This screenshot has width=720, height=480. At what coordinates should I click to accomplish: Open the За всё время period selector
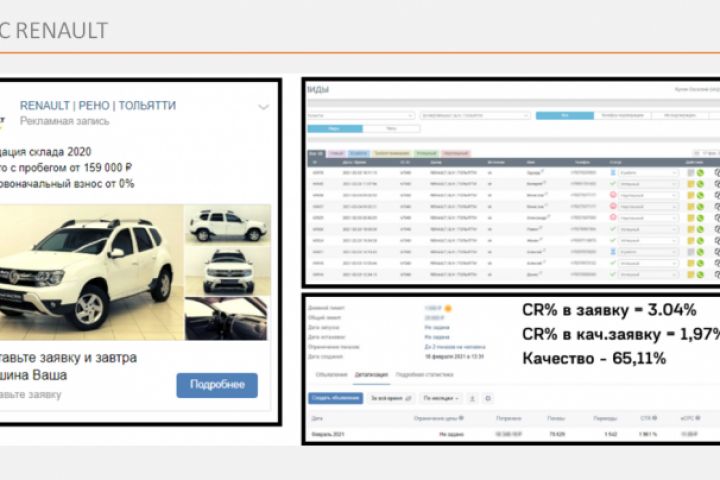(391, 398)
